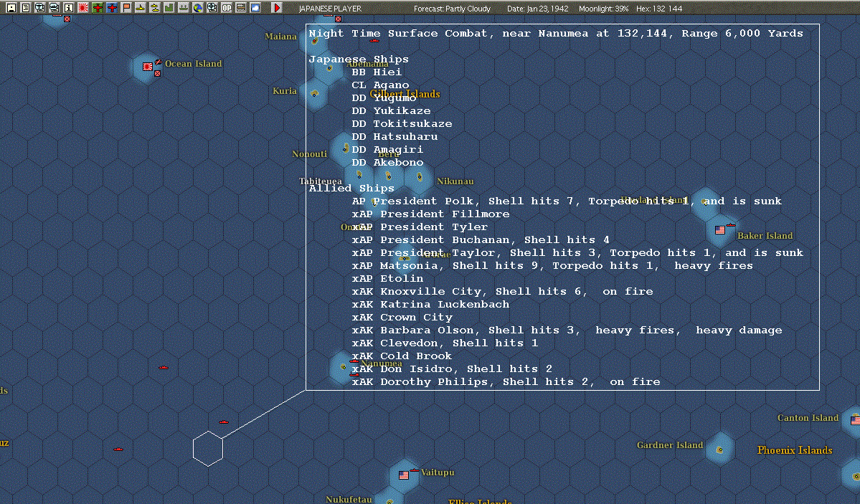This screenshot has width=860, height=504.
Task: Click the 'DD Akebono' ship line
Action: coord(388,162)
